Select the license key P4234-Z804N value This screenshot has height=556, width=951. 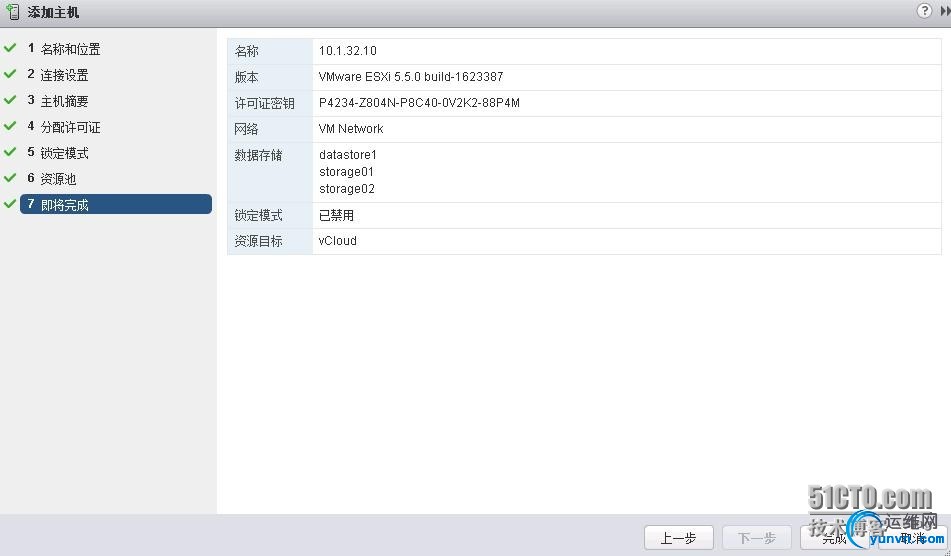(419, 103)
